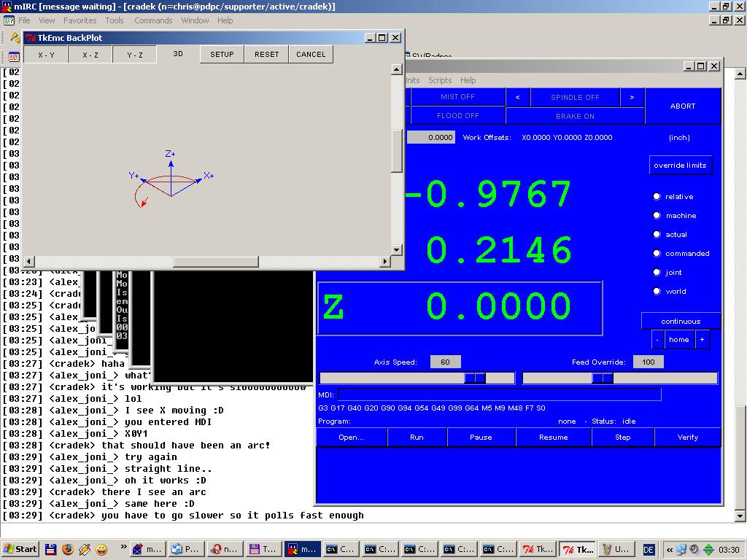Click the ABORT button
Viewport: 747px width, 560px height.
coord(682,106)
